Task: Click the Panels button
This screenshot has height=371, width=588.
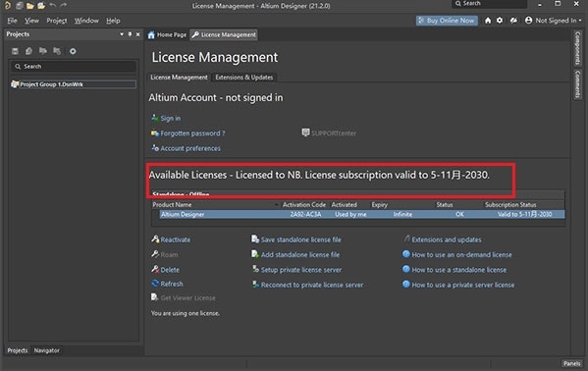Action: pyautogui.click(x=572, y=363)
